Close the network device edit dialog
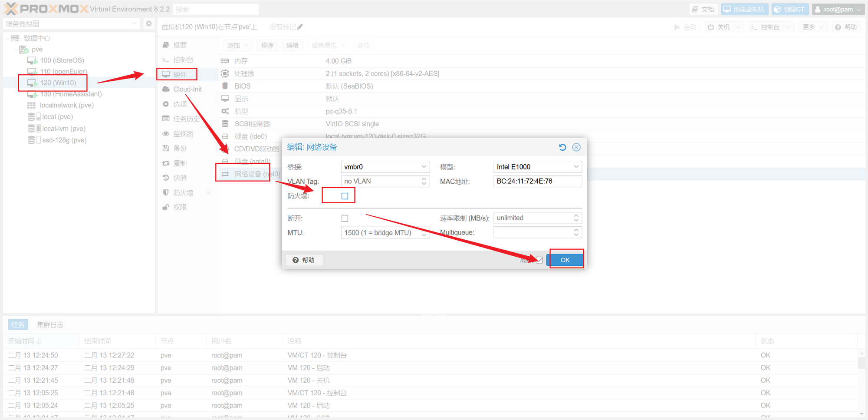Image resolution: width=868 pixels, height=420 pixels. pyautogui.click(x=576, y=147)
